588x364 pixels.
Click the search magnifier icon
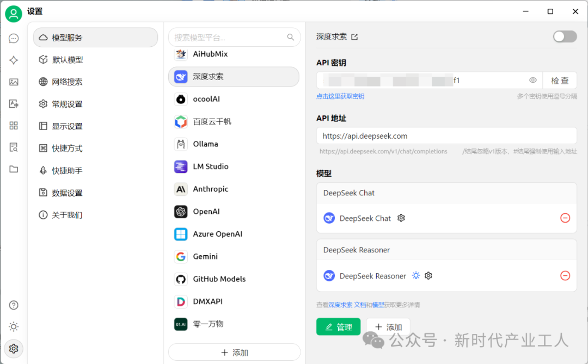pyautogui.click(x=291, y=37)
